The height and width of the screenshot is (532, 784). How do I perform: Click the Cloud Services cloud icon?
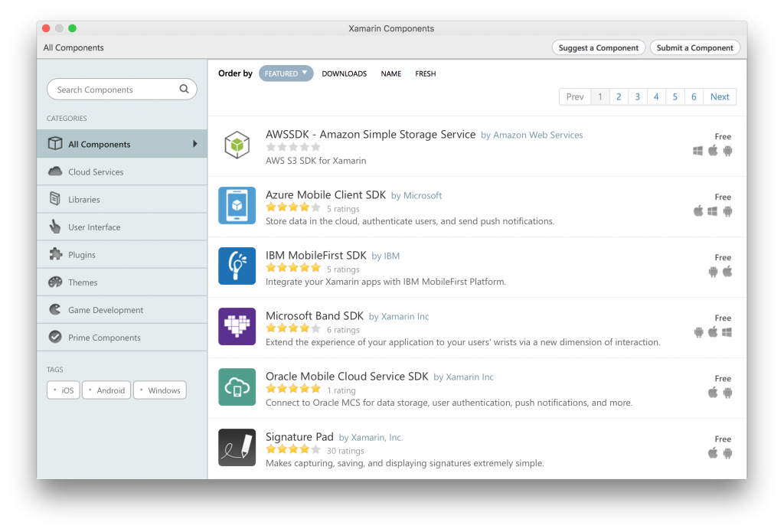(55, 171)
